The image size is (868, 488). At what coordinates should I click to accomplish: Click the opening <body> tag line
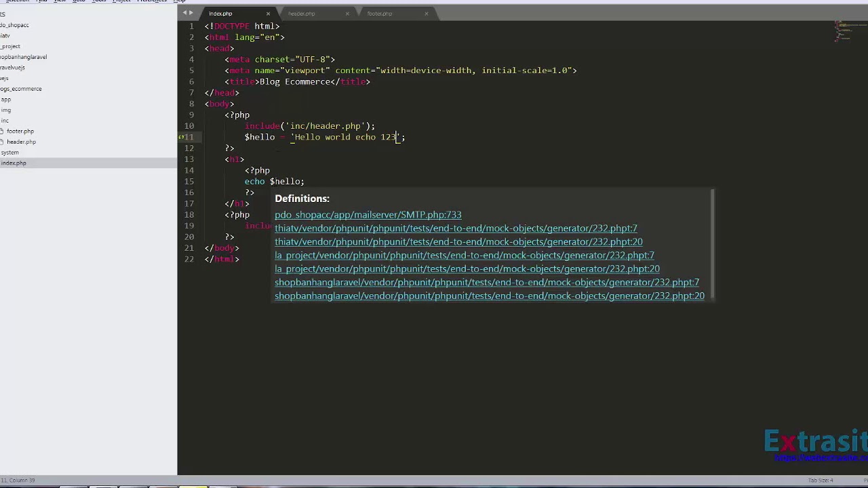(x=220, y=104)
